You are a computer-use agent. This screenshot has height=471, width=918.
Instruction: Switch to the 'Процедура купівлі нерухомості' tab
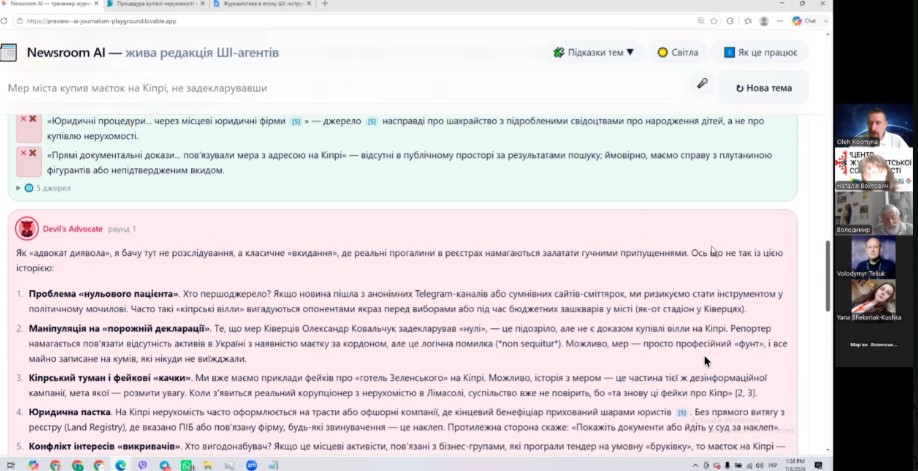tap(155, 4)
